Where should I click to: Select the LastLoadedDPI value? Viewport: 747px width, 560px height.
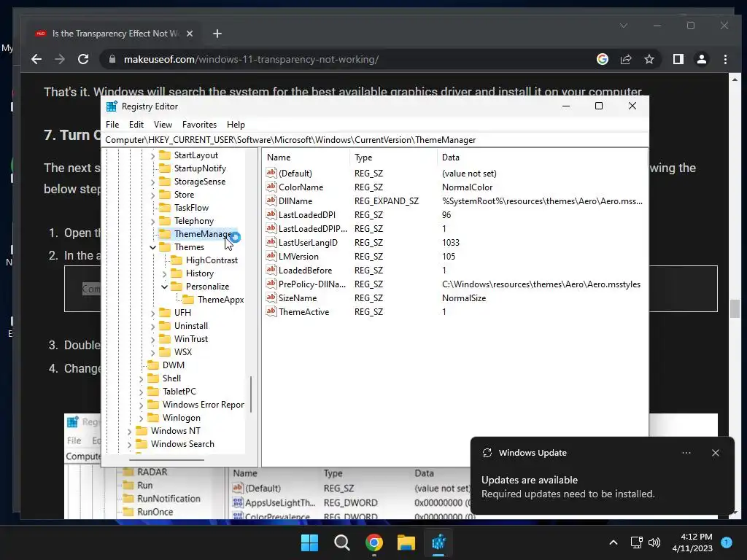tap(307, 215)
